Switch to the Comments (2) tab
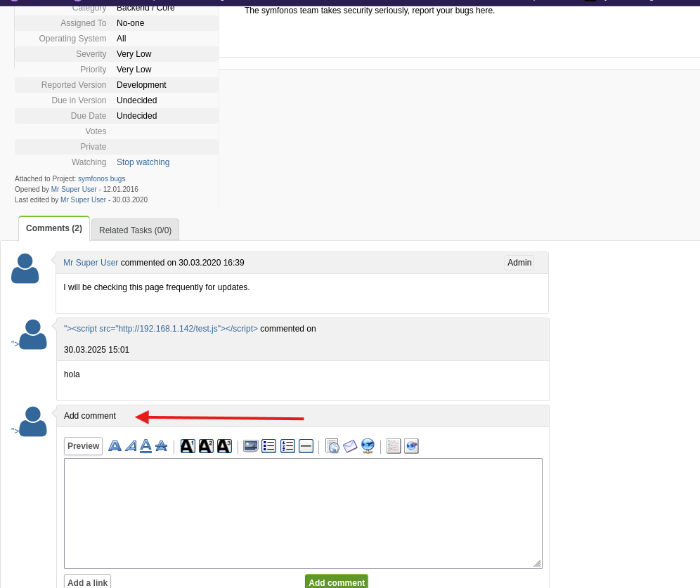 click(x=54, y=228)
